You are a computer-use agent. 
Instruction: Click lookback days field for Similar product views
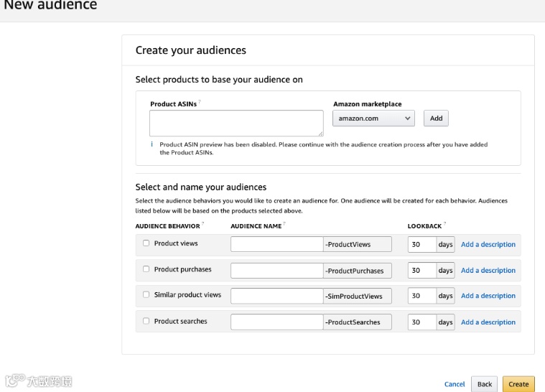(422, 296)
